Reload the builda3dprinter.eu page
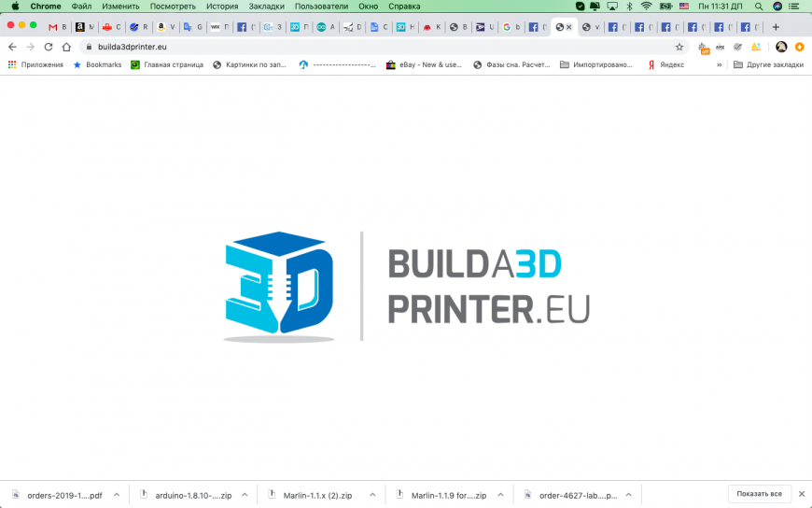This screenshot has width=812, height=508. tap(49, 47)
